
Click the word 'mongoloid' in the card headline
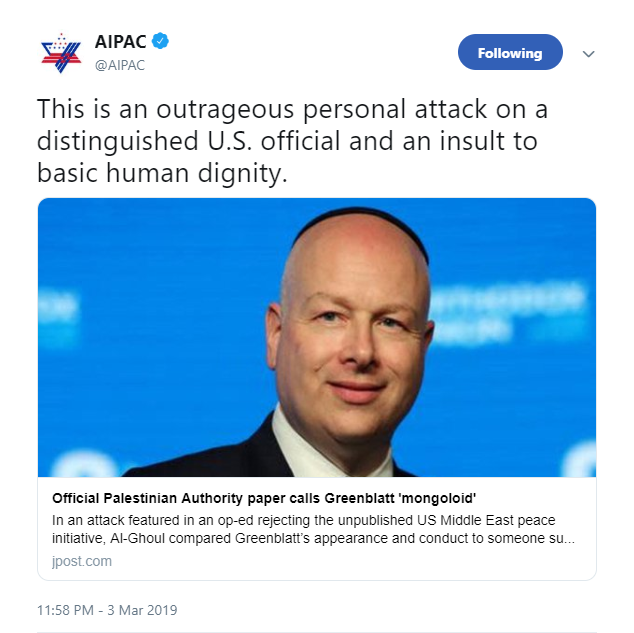pyautogui.click(x=437, y=498)
